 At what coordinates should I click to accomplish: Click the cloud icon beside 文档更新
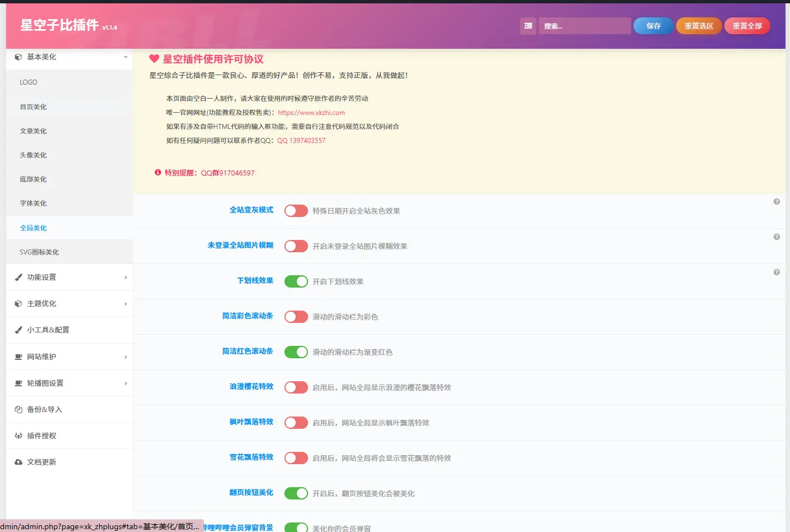[18, 461]
